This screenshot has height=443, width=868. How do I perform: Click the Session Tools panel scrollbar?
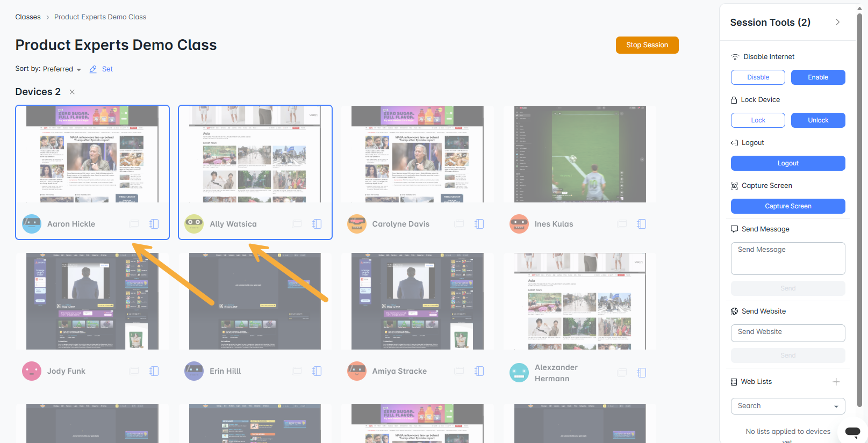[x=859, y=209]
